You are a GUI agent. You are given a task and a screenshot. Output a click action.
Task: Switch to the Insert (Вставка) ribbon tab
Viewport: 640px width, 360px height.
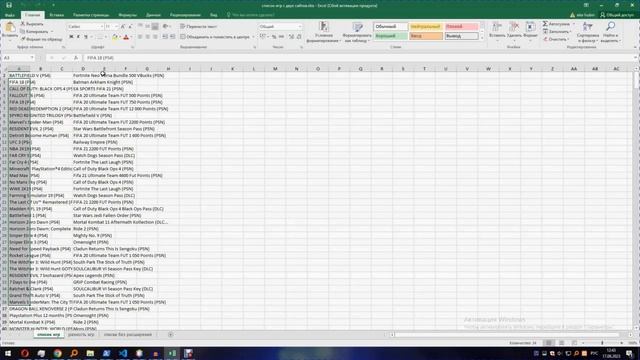(57, 15)
